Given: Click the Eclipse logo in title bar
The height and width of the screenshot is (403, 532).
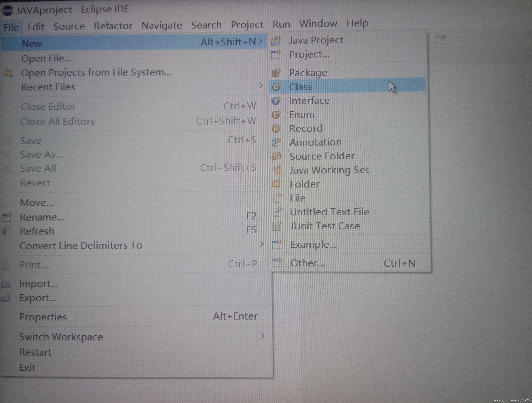Looking at the screenshot, I should coord(7,11).
